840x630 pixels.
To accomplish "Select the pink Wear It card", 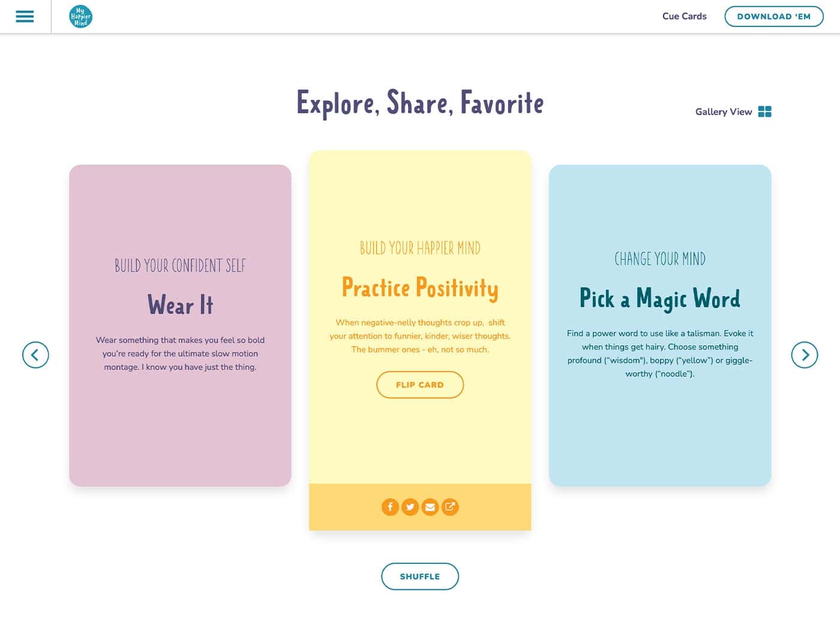I will (x=180, y=325).
